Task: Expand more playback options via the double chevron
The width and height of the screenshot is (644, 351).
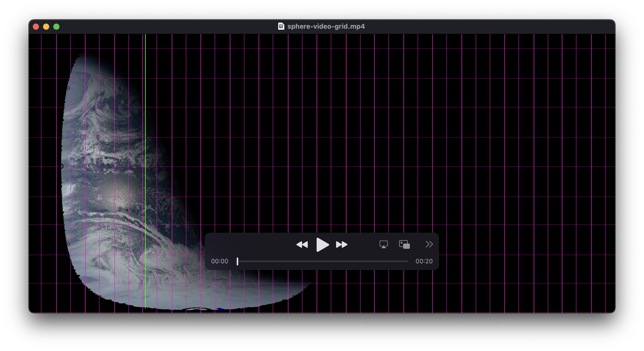Action: coord(429,244)
